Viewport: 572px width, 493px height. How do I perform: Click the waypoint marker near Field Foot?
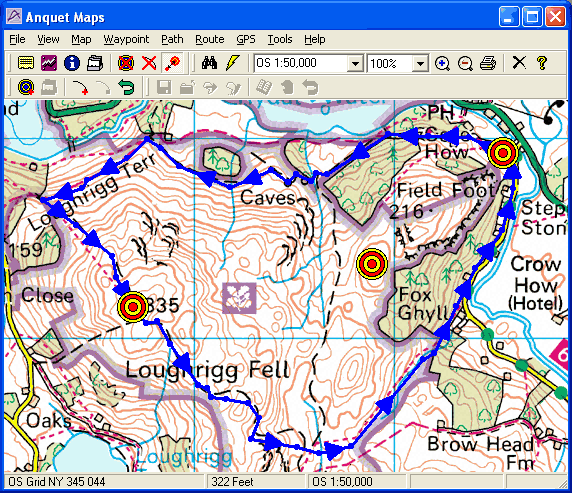tap(503, 153)
